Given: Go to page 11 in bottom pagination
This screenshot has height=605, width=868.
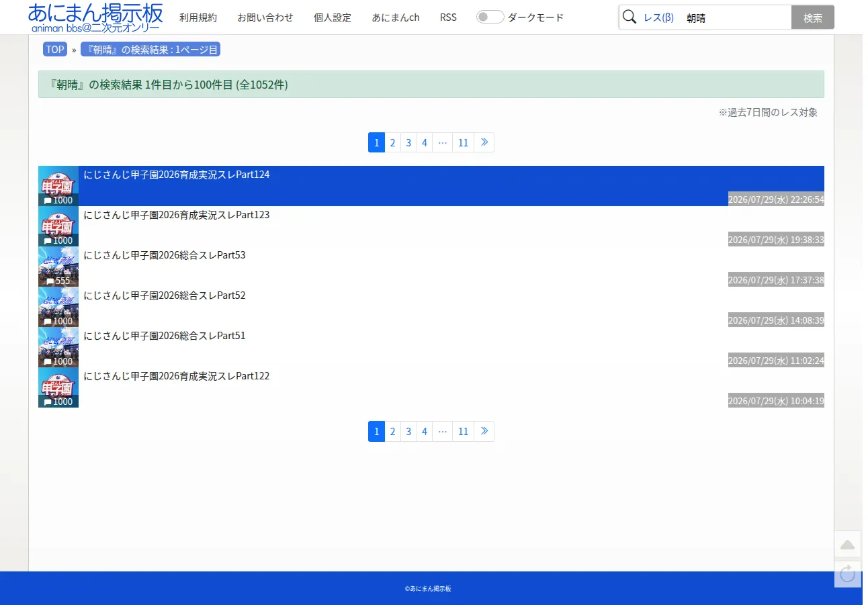Looking at the screenshot, I should pos(463,431).
